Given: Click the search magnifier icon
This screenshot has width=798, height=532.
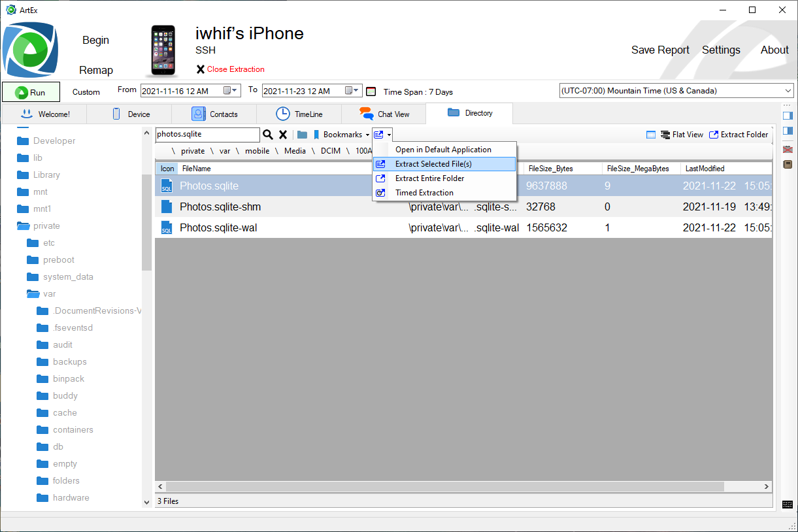Looking at the screenshot, I should (267, 135).
